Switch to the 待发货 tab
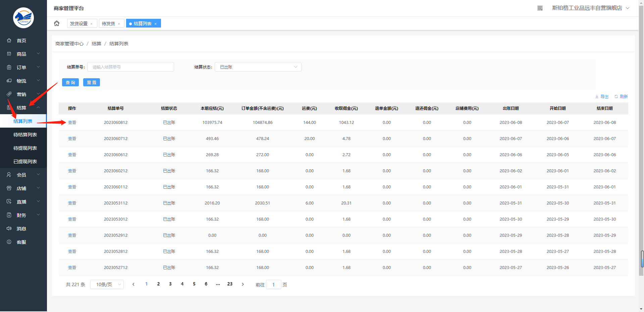 pyautogui.click(x=108, y=24)
